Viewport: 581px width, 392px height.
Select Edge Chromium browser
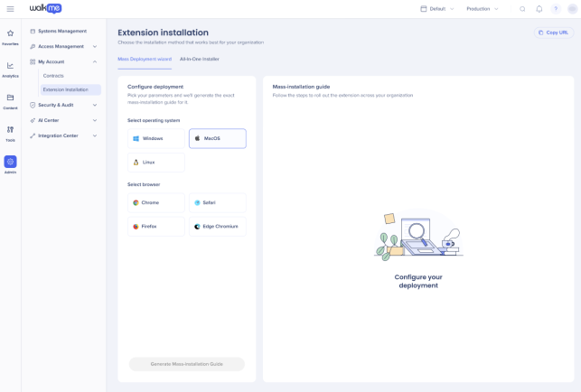pyautogui.click(x=218, y=227)
